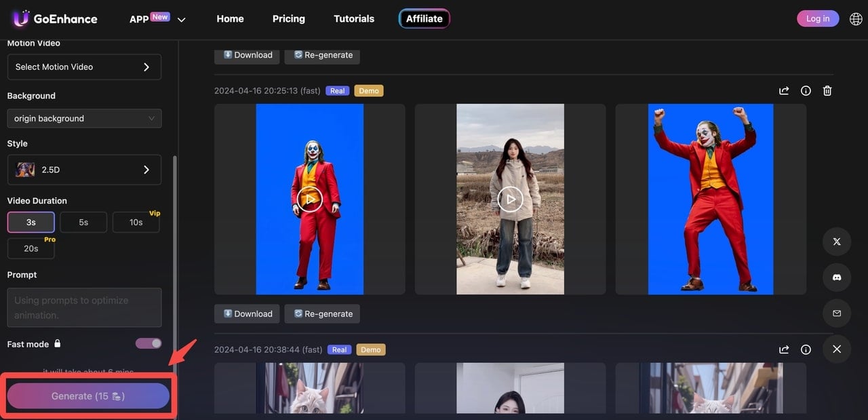868x420 pixels.
Task: Share the 20:38:44 generation
Action: point(784,349)
